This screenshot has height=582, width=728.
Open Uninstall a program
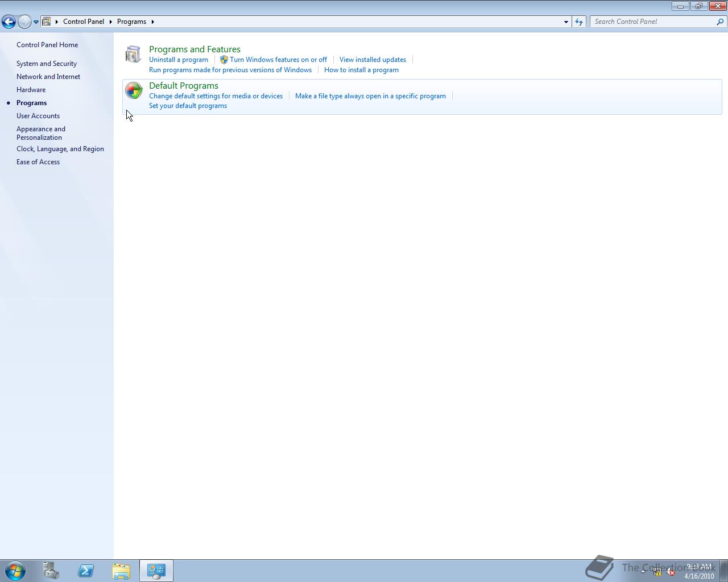pos(179,60)
